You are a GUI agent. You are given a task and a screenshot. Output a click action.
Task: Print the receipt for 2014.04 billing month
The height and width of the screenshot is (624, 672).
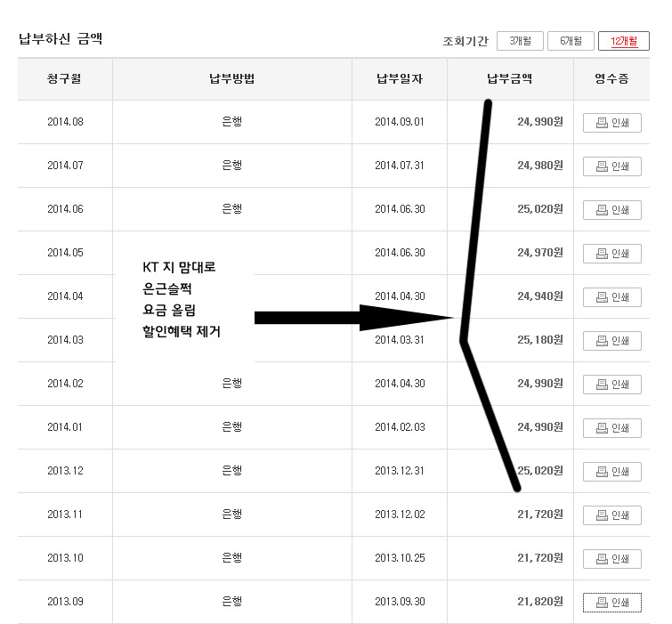tap(611, 297)
